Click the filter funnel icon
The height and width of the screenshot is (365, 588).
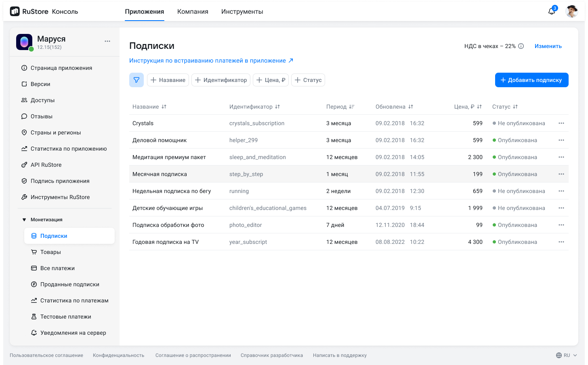pyautogui.click(x=136, y=80)
